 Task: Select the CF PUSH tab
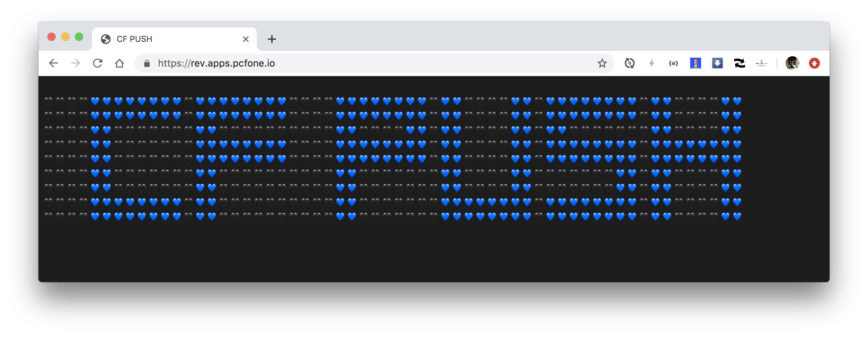pyautogui.click(x=174, y=39)
